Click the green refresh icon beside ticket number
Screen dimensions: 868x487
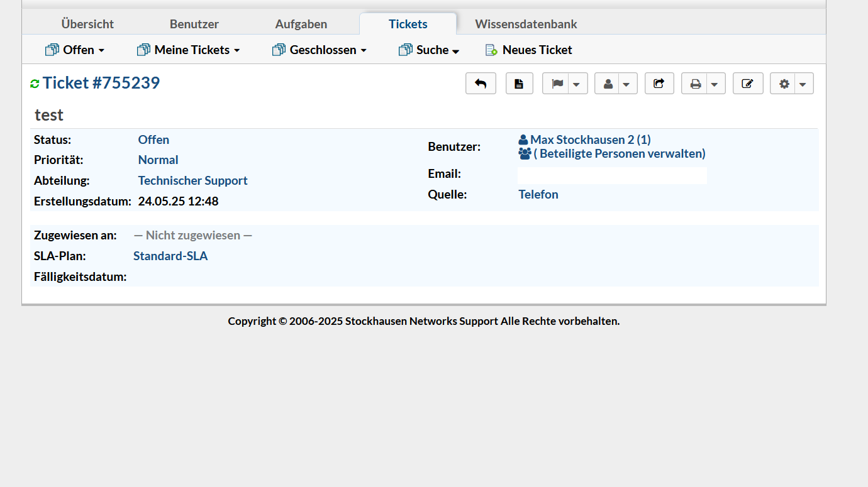point(35,84)
